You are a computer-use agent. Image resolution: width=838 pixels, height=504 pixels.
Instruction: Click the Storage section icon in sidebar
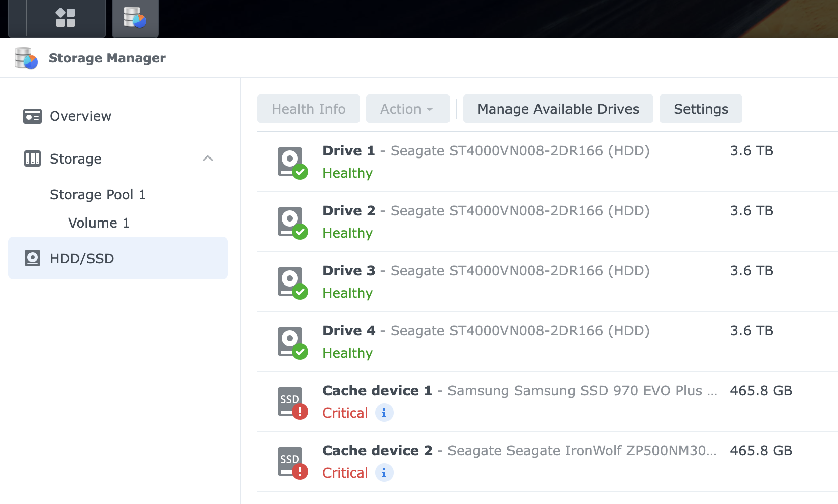[32, 159]
